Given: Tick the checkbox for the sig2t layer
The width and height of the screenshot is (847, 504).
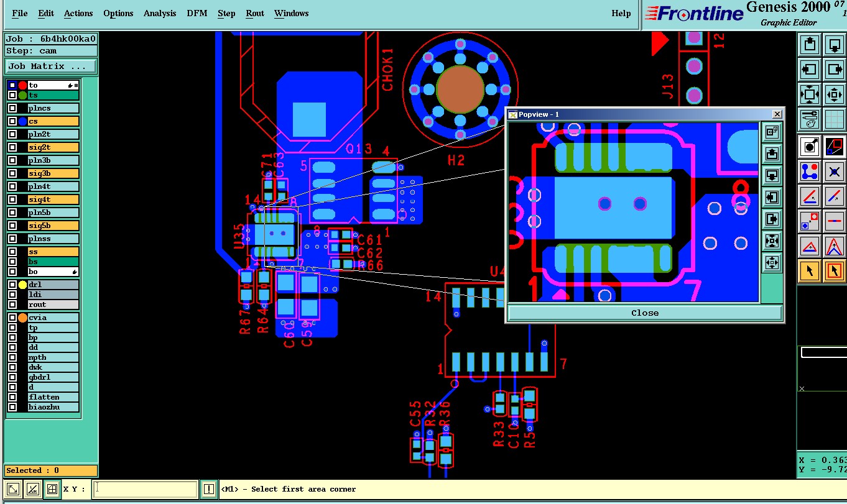Looking at the screenshot, I should 12,147.
